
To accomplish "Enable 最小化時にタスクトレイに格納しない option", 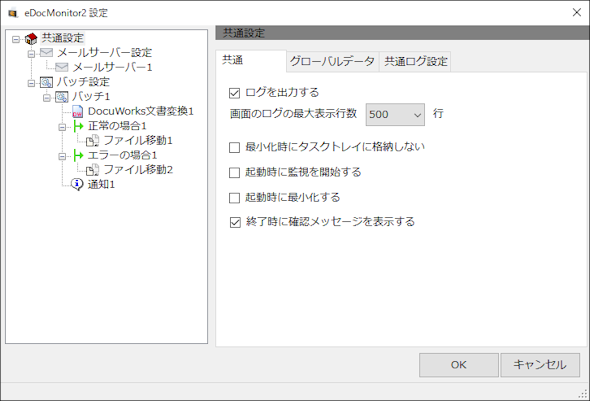I will click(234, 147).
